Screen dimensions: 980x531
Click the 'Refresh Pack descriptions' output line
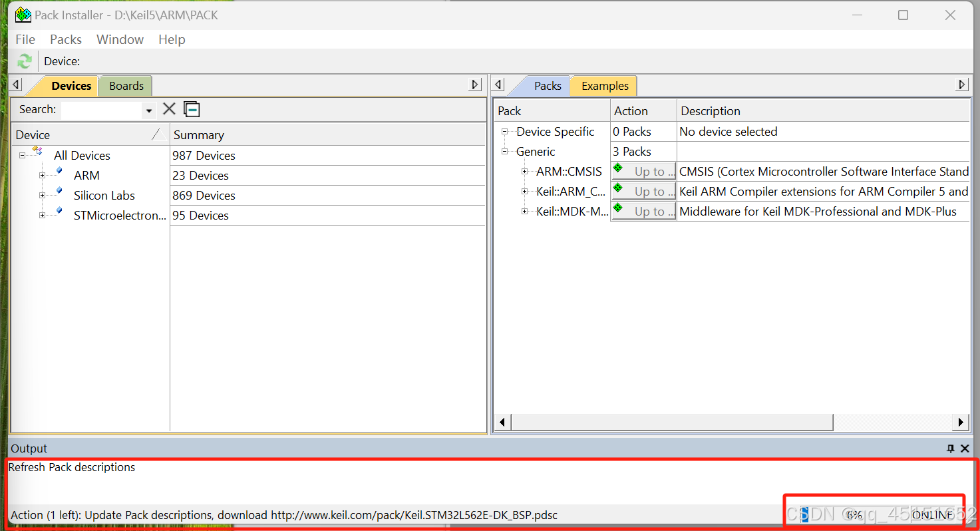(x=72, y=467)
